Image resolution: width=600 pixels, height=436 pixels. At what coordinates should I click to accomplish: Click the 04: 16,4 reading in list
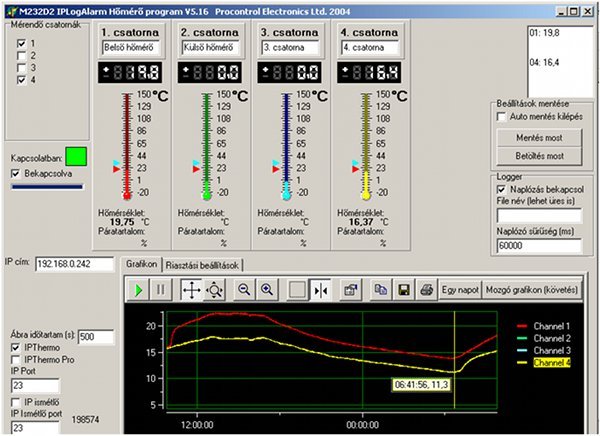coord(544,62)
